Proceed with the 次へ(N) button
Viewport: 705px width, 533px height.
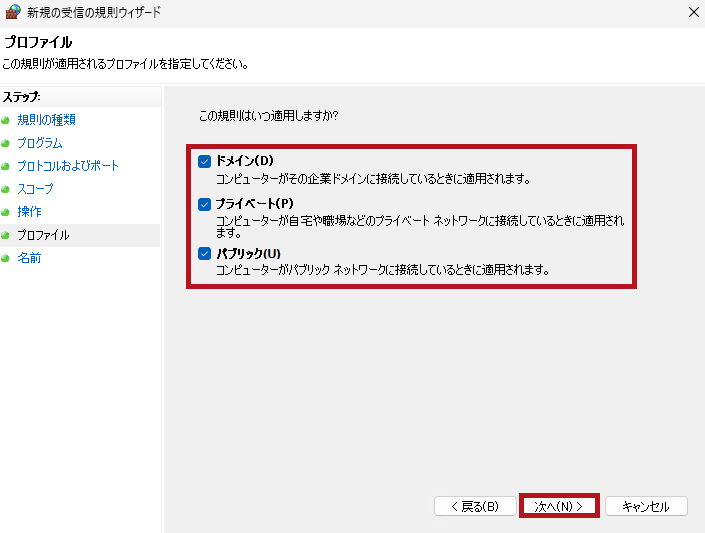coord(559,506)
